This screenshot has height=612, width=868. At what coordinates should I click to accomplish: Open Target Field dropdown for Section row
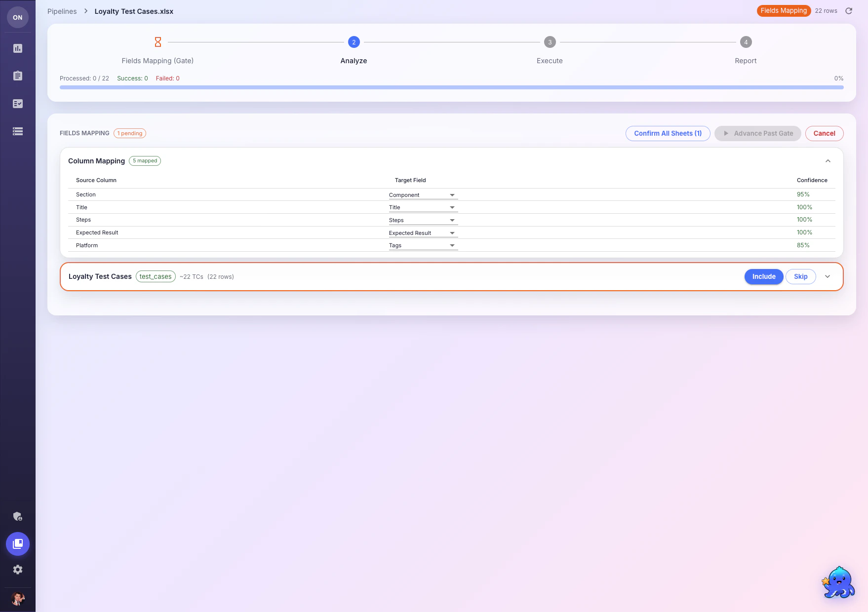click(x=423, y=195)
